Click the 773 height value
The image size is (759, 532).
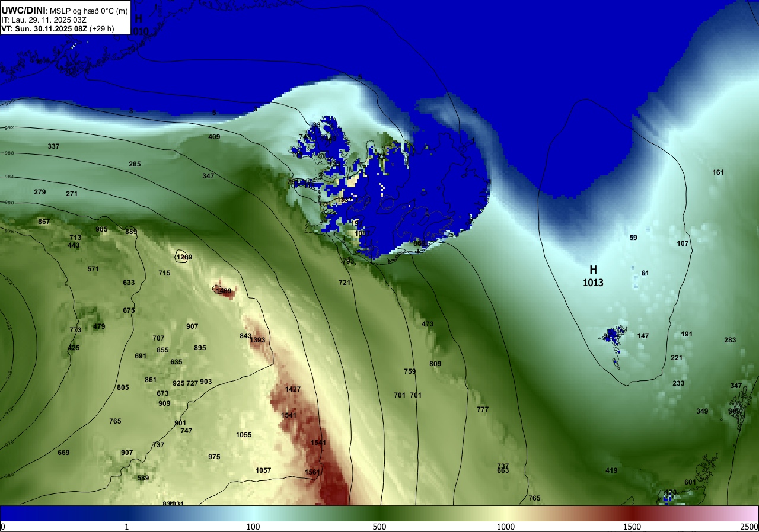(x=75, y=330)
